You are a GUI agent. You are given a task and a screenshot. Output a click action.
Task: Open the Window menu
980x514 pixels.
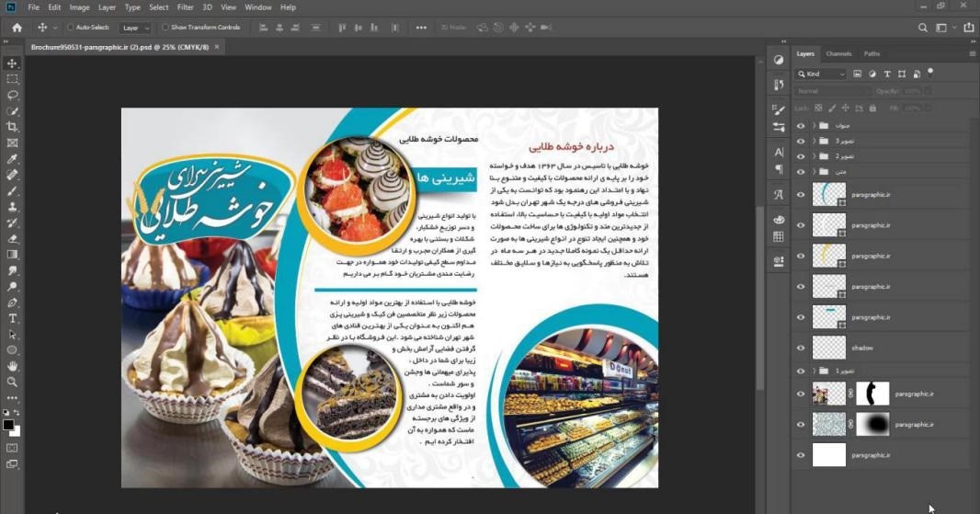(x=258, y=7)
